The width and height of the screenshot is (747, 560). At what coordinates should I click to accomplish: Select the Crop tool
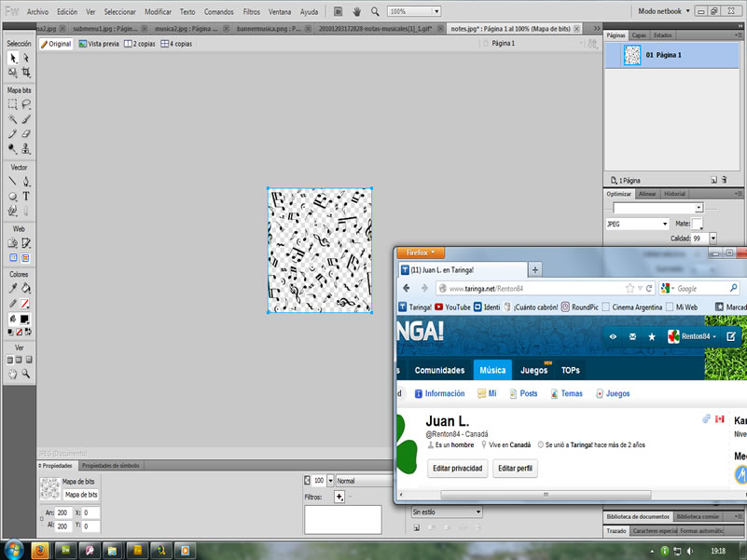click(x=26, y=73)
